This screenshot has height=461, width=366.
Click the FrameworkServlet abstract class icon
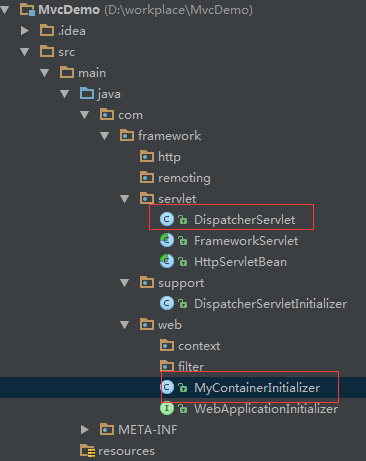167,240
